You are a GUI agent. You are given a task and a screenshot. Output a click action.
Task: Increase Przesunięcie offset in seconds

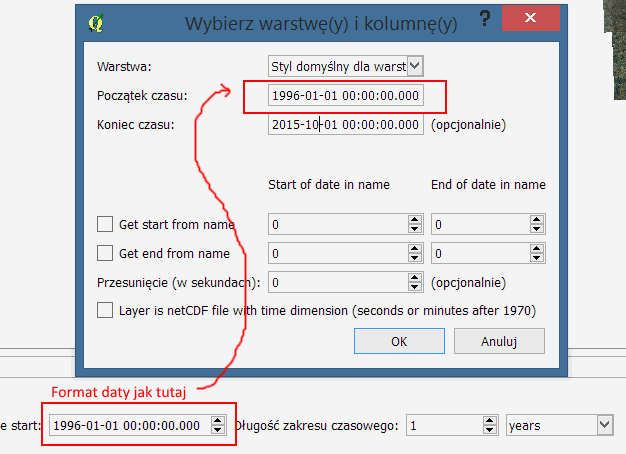[x=415, y=278]
